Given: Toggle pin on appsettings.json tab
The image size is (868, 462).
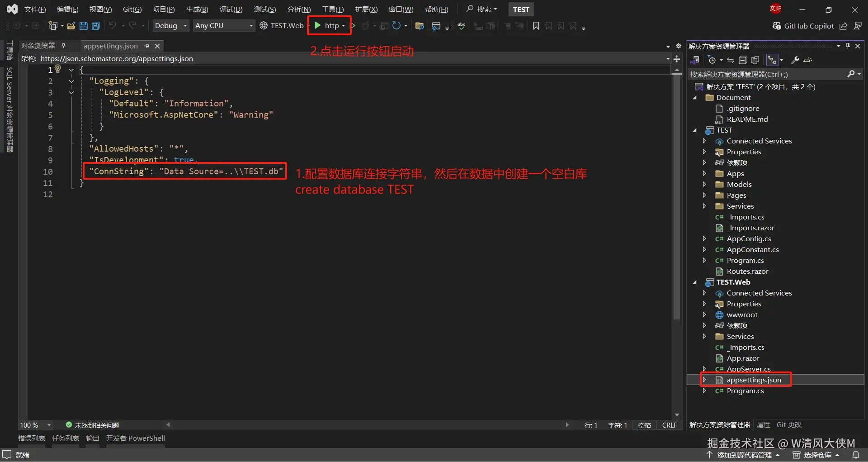Looking at the screenshot, I should click(x=146, y=46).
